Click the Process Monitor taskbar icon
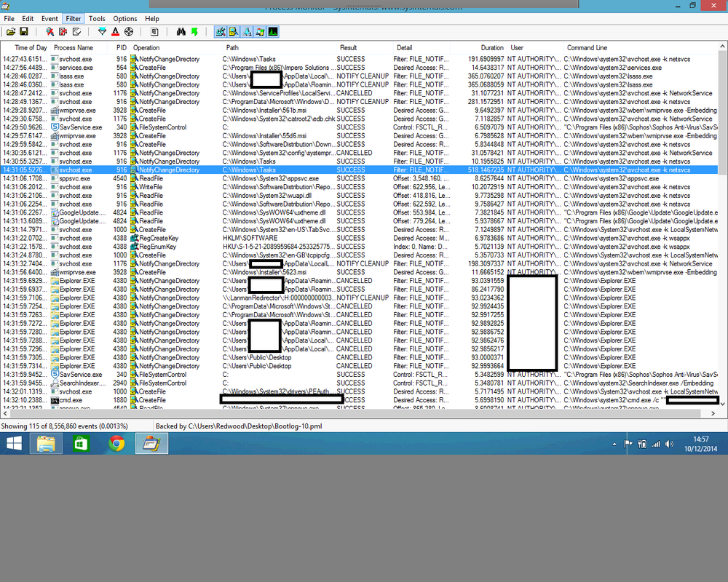 click(152, 444)
